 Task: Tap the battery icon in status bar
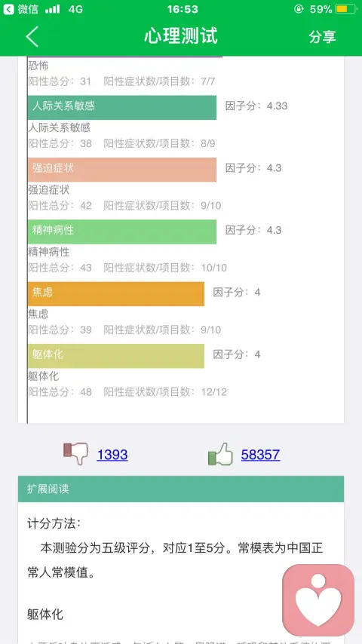tap(345, 9)
